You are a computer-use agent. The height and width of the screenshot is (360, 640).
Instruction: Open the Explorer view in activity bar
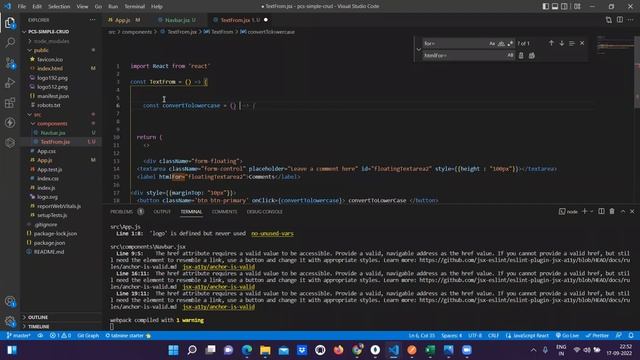(x=10, y=23)
